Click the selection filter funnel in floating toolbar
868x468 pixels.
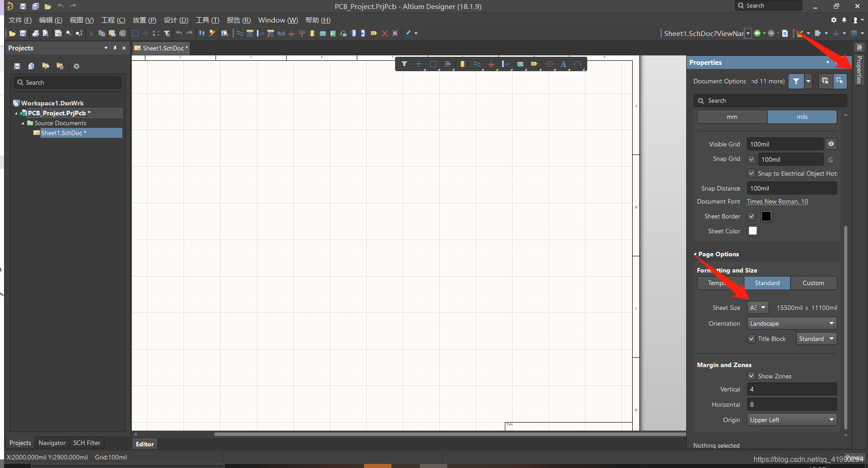point(404,64)
